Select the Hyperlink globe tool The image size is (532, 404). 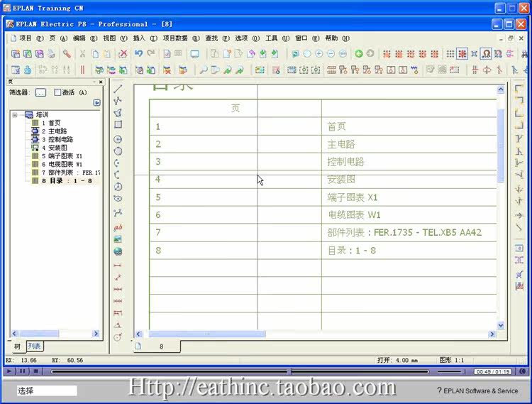pos(118,251)
